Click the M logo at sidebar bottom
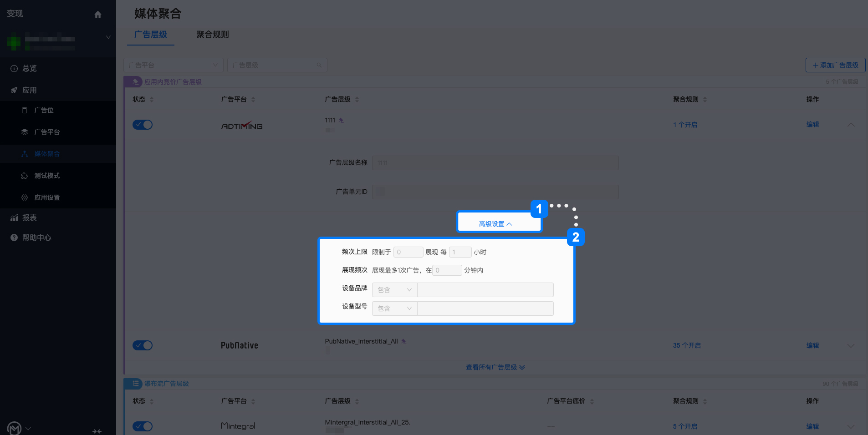 (x=15, y=428)
